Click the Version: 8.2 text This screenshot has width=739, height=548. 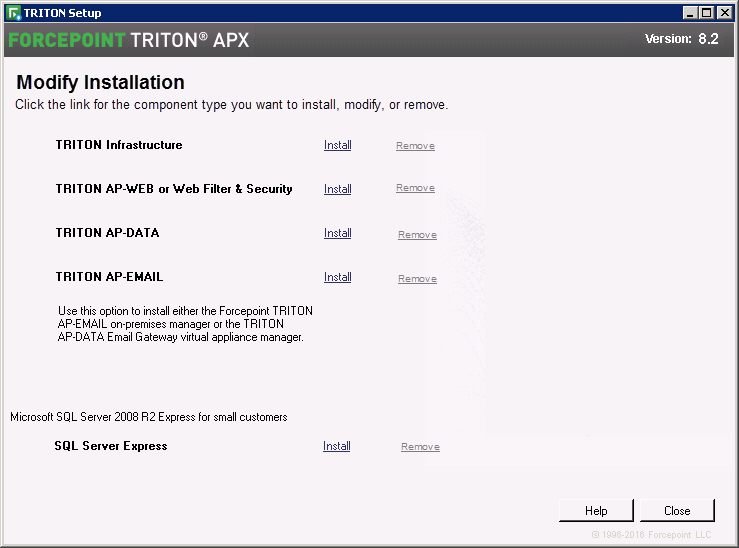click(682, 39)
